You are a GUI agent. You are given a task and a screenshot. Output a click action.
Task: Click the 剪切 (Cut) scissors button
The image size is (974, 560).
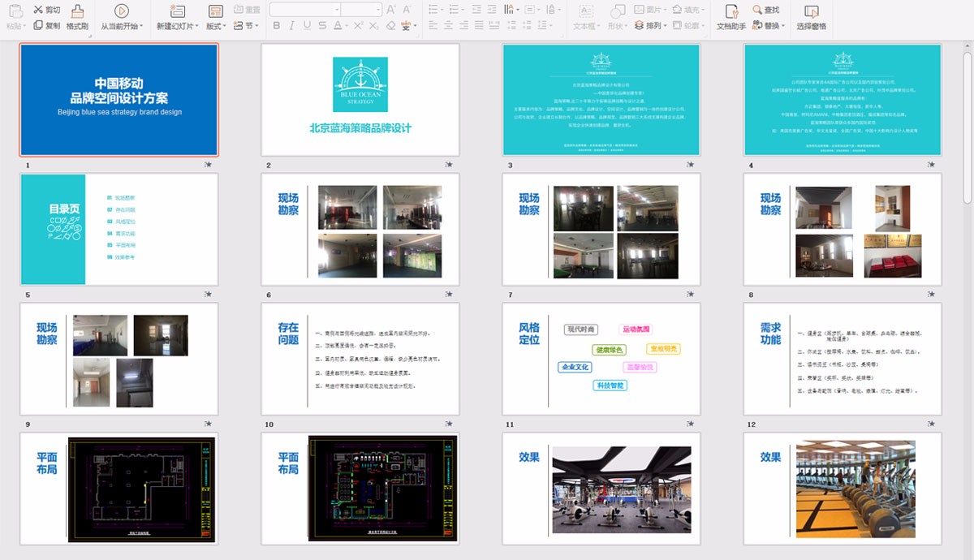point(46,10)
